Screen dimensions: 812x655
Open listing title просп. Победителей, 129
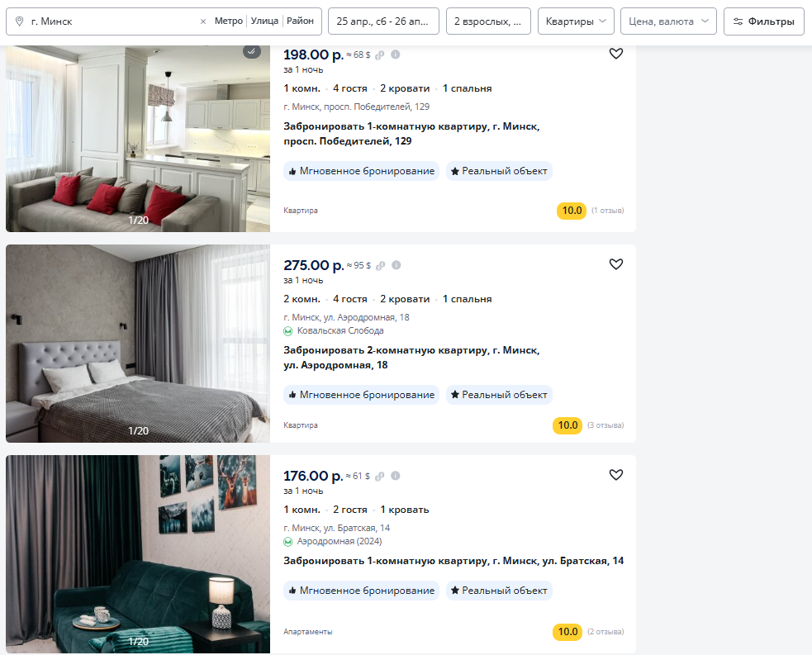411,134
